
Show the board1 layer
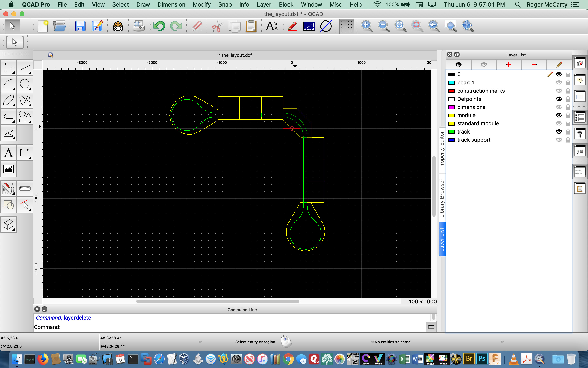click(559, 83)
